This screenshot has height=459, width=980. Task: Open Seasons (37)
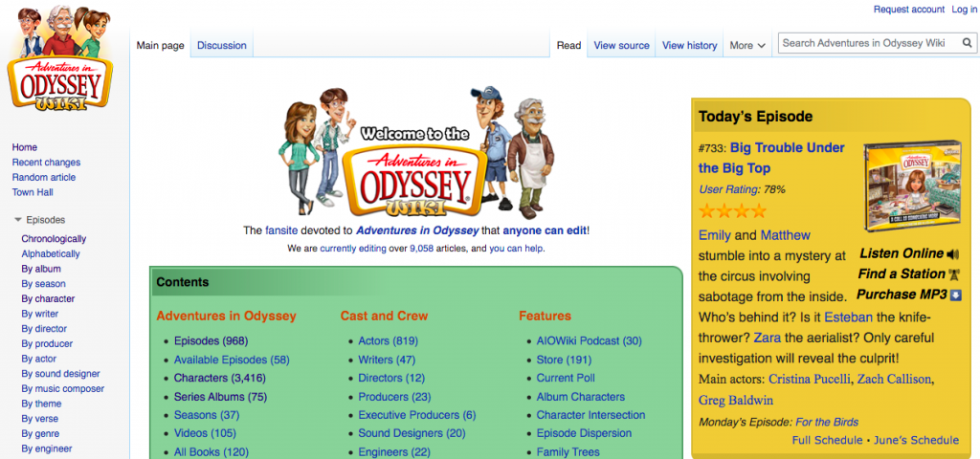pyautogui.click(x=207, y=415)
